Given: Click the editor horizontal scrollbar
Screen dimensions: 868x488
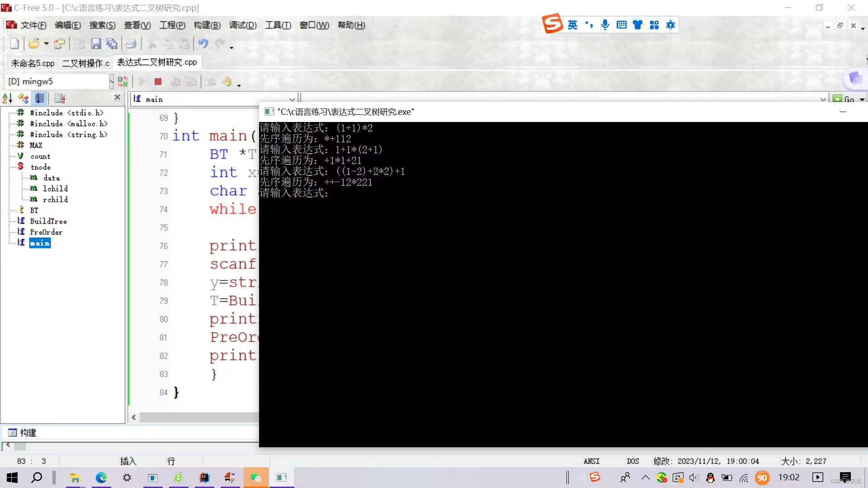Looking at the screenshot, I should click(x=199, y=418).
